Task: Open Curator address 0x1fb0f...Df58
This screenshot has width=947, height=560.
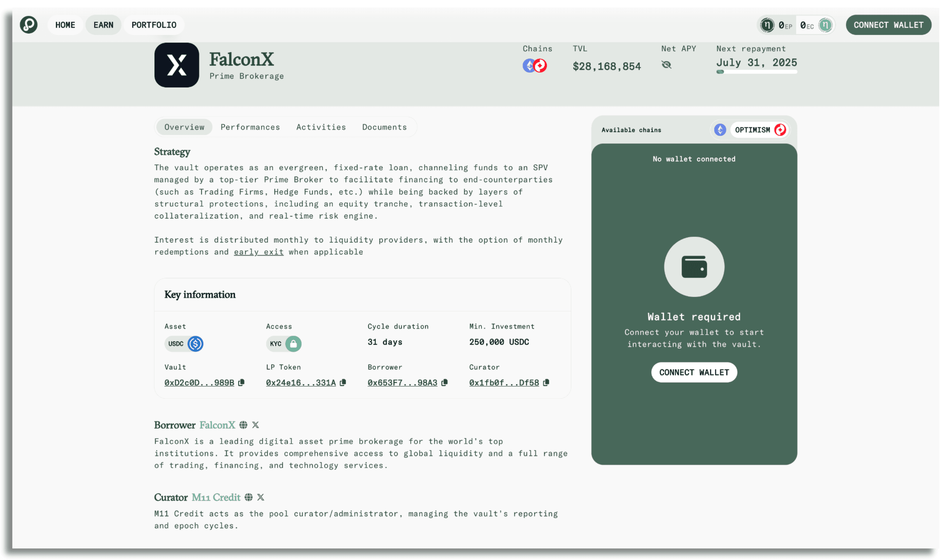Action: tap(504, 383)
